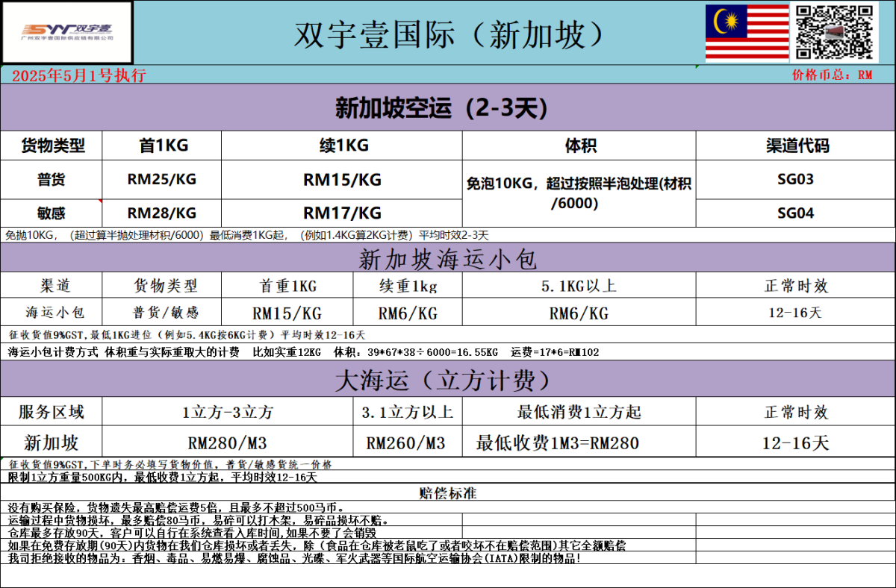The image size is (896, 588).
Task: Select the 续重1kg header cell
Action: click(408, 287)
